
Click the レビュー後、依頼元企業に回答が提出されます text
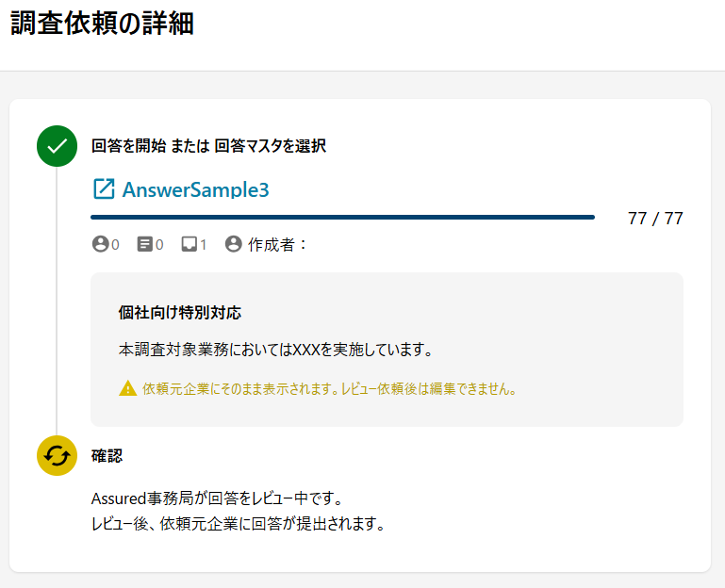tap(239, 524)
